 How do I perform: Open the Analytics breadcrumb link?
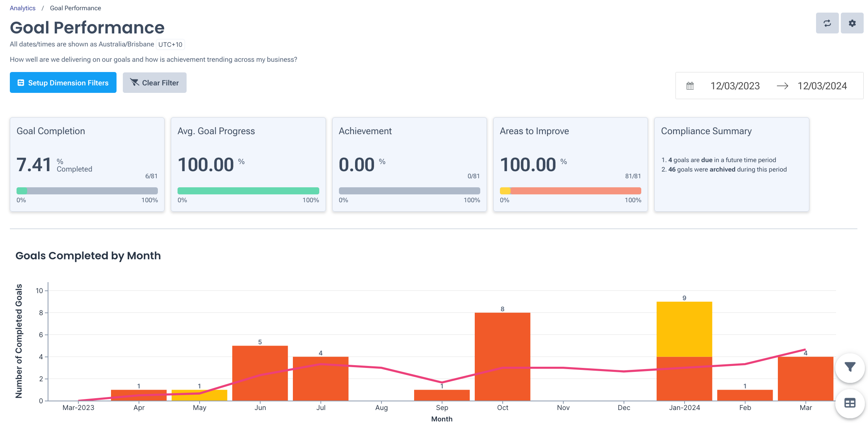[x=22, y=7]
